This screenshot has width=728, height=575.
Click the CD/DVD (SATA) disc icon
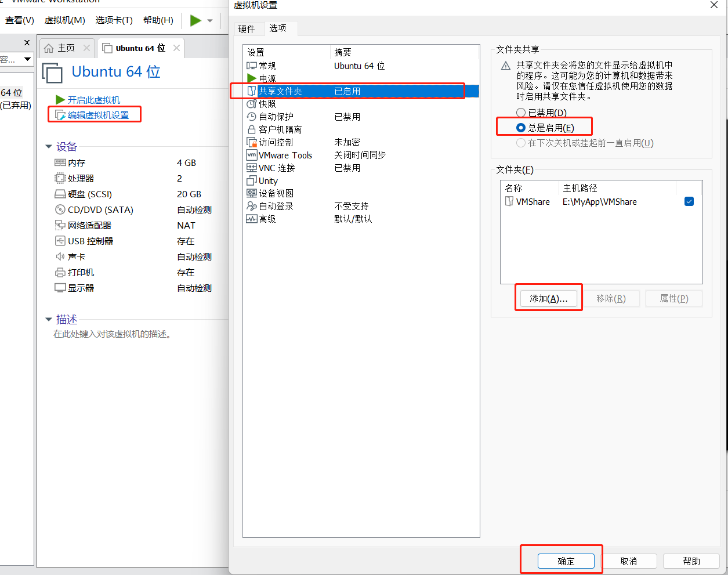60,209
